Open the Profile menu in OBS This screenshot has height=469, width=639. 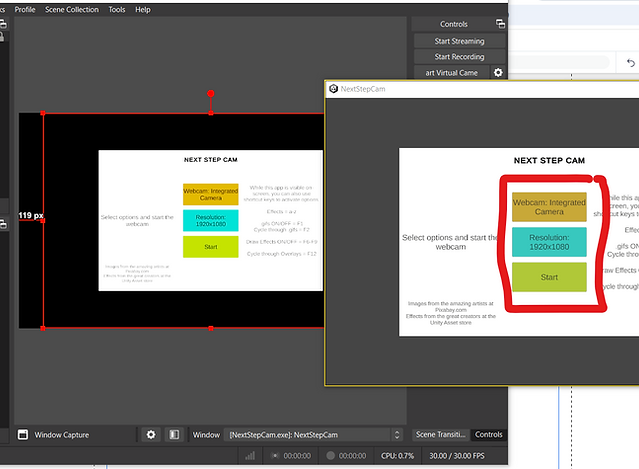coord(25,9)
